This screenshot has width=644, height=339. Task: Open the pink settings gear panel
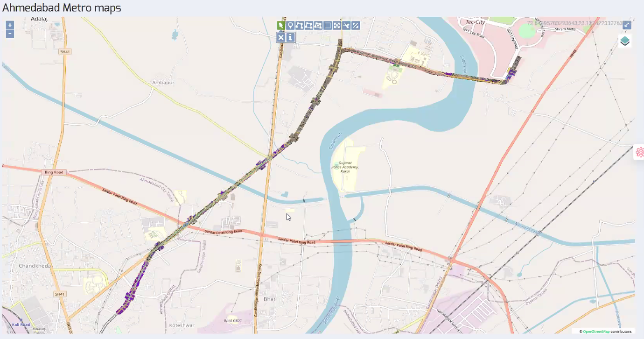pyautogui.click(x=640, y=152)
